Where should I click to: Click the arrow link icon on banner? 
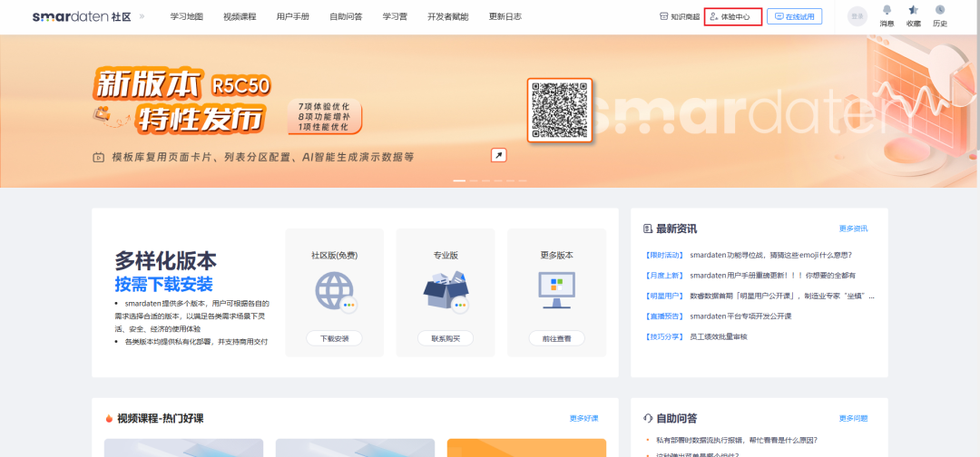click(498, 155)
